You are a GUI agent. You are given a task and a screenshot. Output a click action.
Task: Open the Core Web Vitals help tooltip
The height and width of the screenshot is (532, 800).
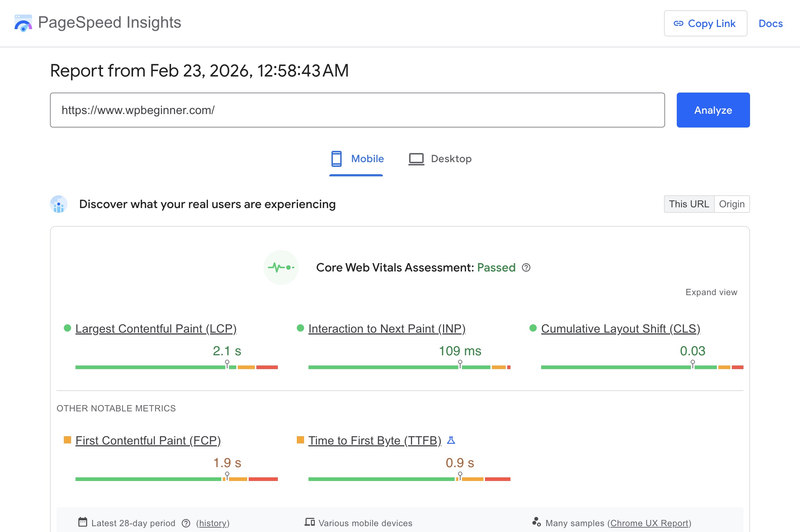click(526, 268)
